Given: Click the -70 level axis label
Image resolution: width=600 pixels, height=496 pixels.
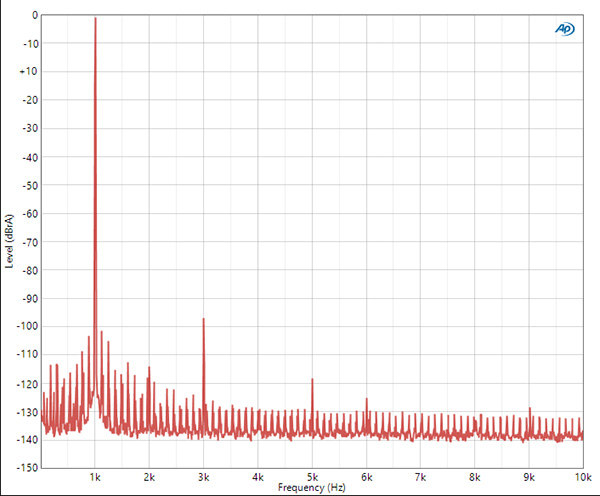Looking at the screenshot, I should point(30,242).
